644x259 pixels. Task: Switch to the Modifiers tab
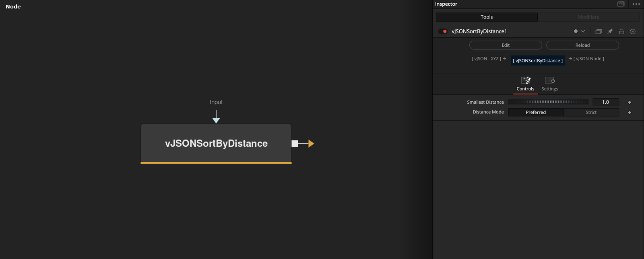pos(588,17)
